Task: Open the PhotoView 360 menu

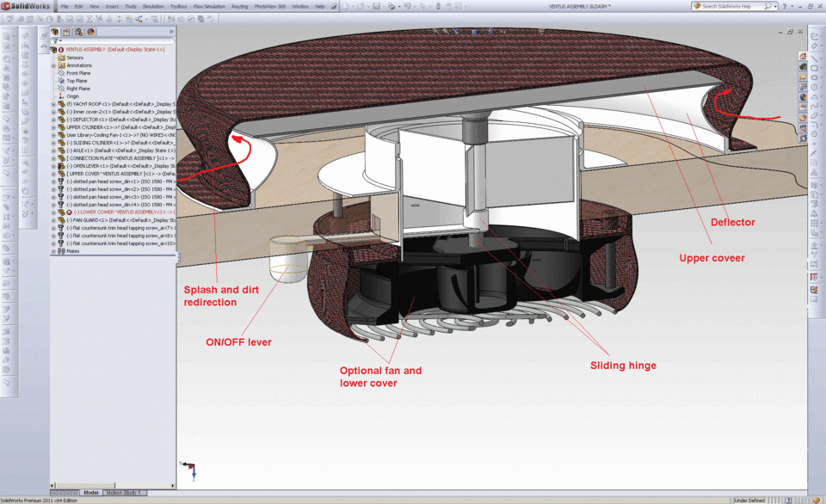Action: pos(269,4)
